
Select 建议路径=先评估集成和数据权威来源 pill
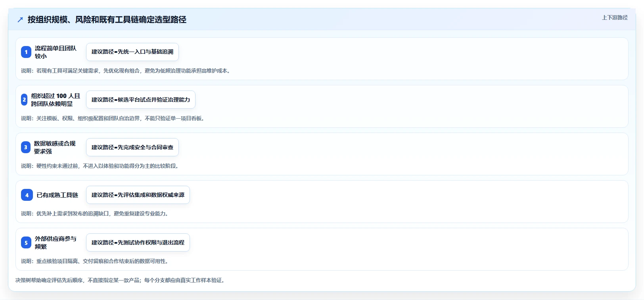(x=138, y=195)
